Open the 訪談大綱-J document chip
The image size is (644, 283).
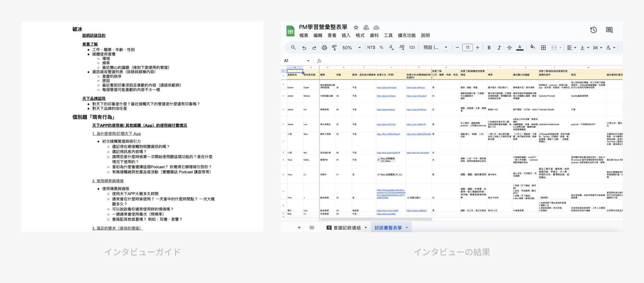414,198
